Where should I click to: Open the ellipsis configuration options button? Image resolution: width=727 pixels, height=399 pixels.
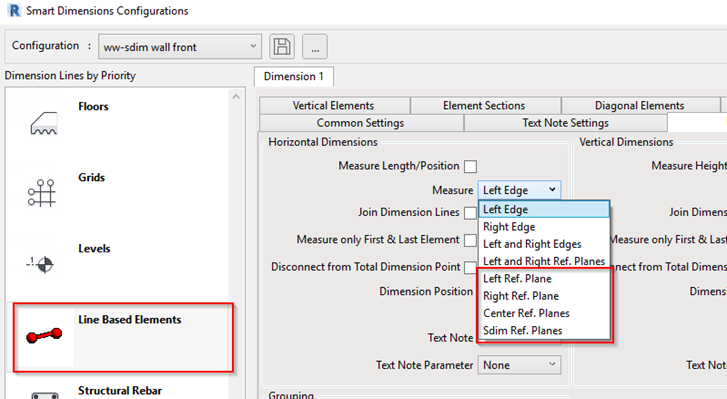point(315,46)
